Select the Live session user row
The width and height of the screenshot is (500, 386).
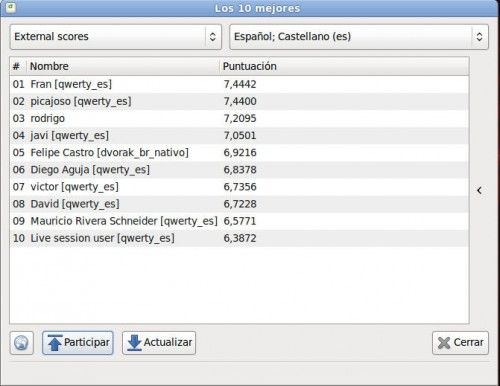pos(239,238)
